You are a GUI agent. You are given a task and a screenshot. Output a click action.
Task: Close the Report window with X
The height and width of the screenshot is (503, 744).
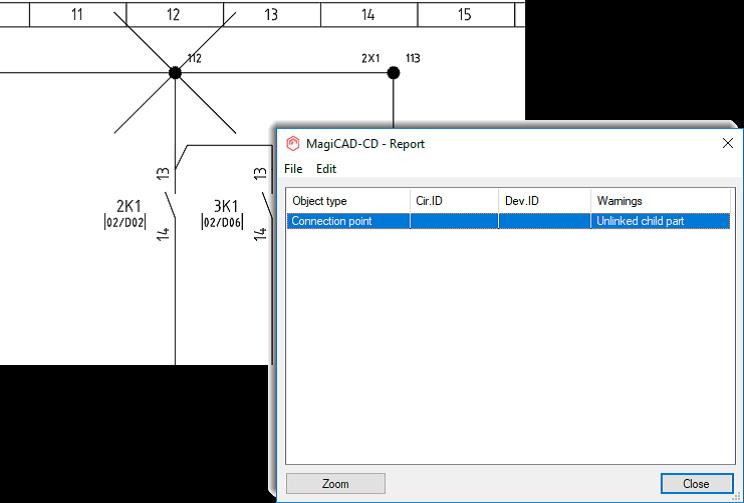727,143
